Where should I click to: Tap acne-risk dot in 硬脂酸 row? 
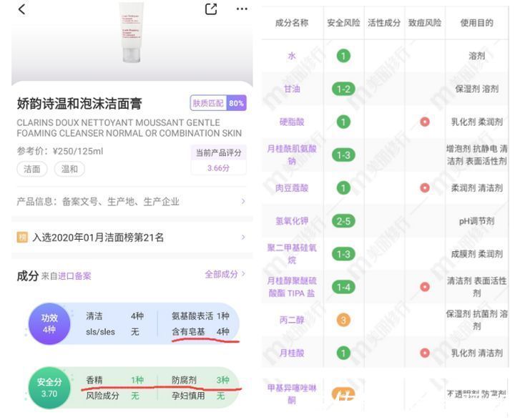425,122
